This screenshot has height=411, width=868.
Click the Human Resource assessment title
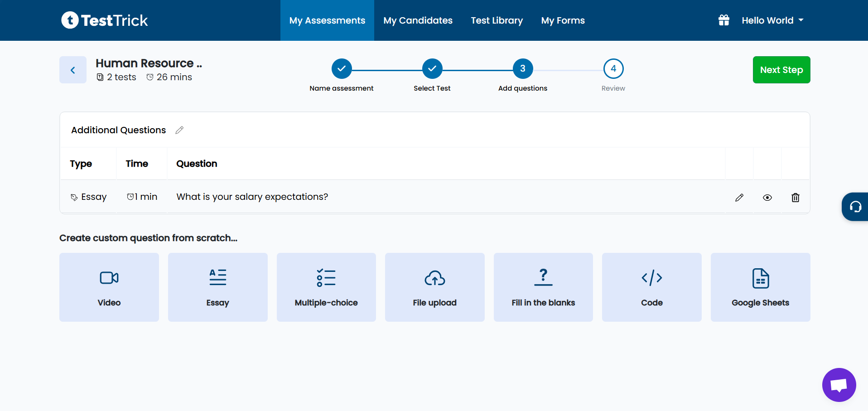(x=149, y=63)
